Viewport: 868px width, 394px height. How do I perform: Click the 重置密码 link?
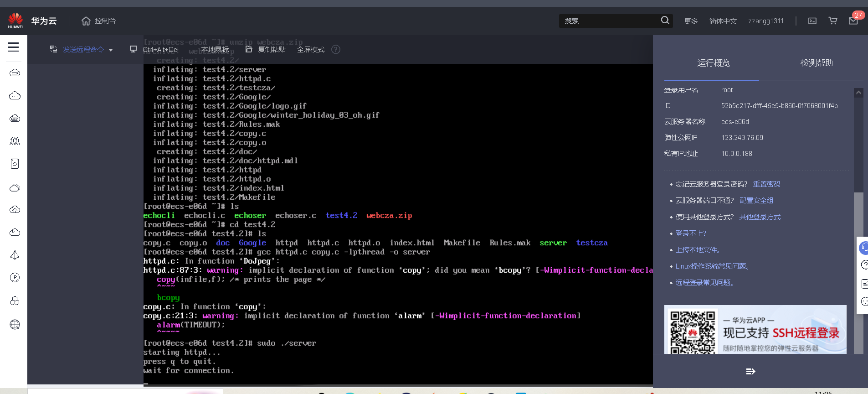click(766, 184)
